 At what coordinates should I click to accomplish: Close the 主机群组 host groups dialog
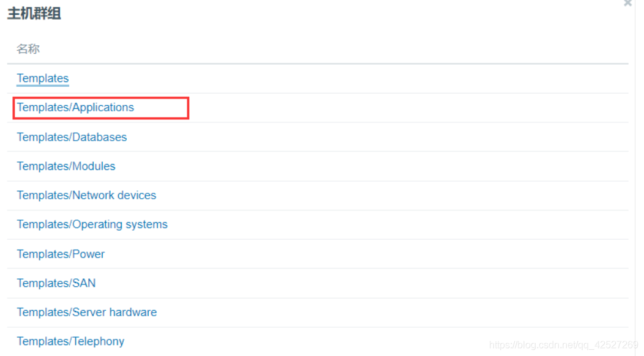[627, 4]
